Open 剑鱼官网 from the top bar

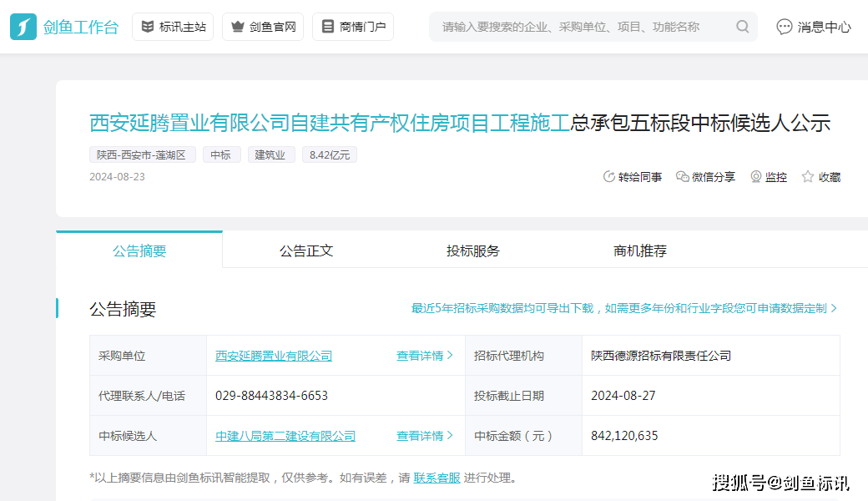click(x=263, y=27)
